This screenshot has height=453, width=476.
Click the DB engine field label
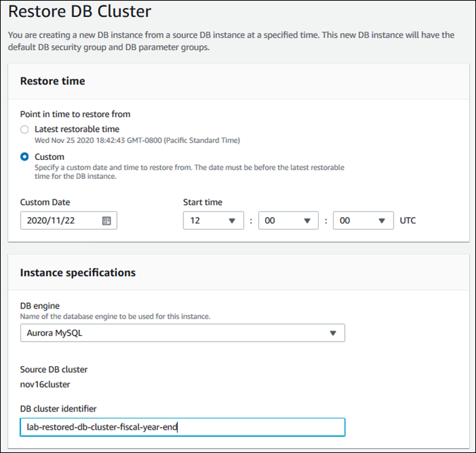tap(39, 307)
